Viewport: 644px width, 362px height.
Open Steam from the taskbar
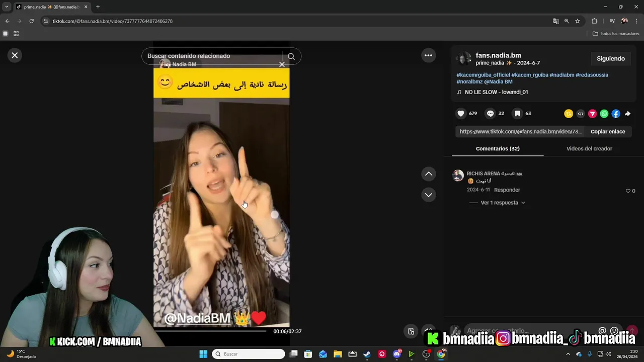tap(367, 354)
